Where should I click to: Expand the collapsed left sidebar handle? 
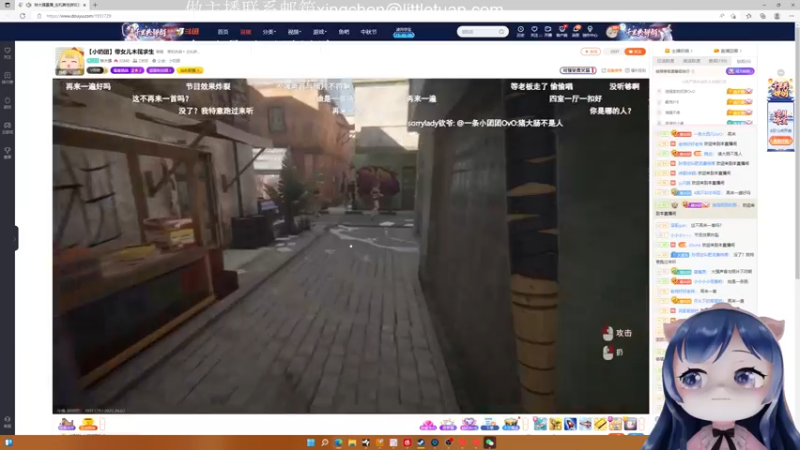16,238
